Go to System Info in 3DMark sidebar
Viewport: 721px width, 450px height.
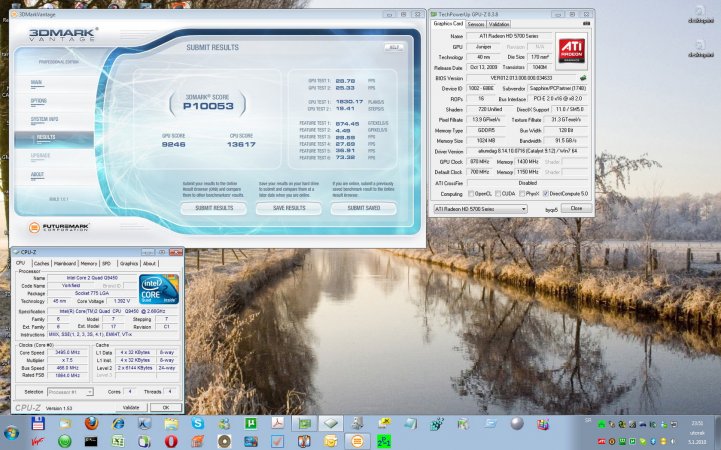pos(44,120)
